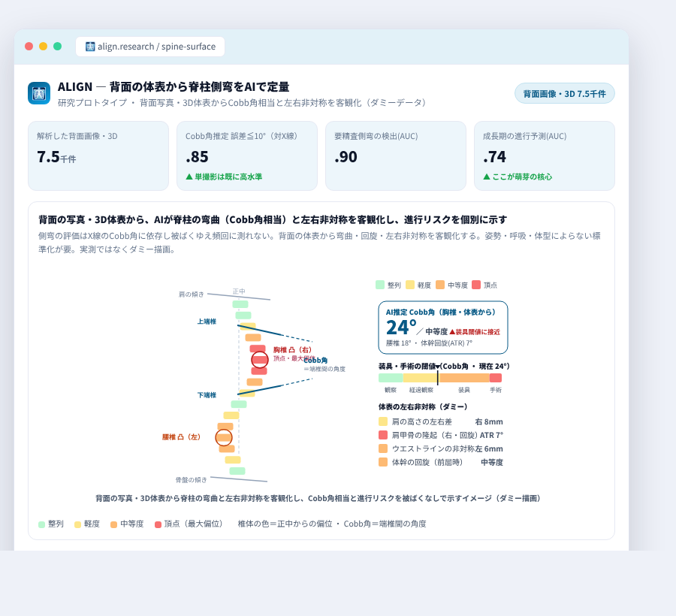The width and height of the screenshot is (676, 616).
Task: Click the bottom legend 頂点（最大偏位） swatch
Action: click(x=158, y=524)
